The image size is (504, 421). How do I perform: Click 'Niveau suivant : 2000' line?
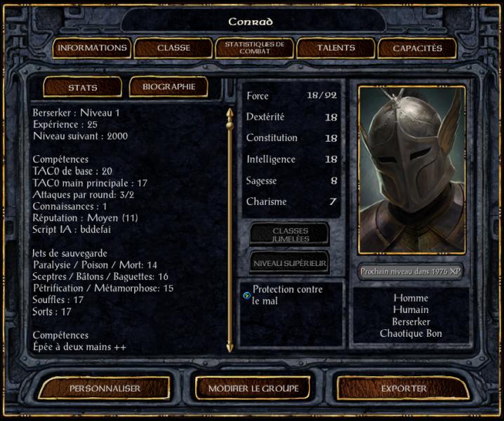coord(80,136)
